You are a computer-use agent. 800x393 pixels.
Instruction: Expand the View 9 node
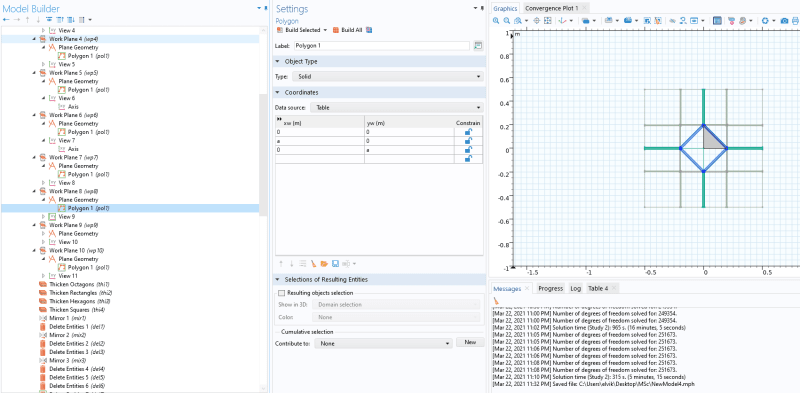[43, 216]
